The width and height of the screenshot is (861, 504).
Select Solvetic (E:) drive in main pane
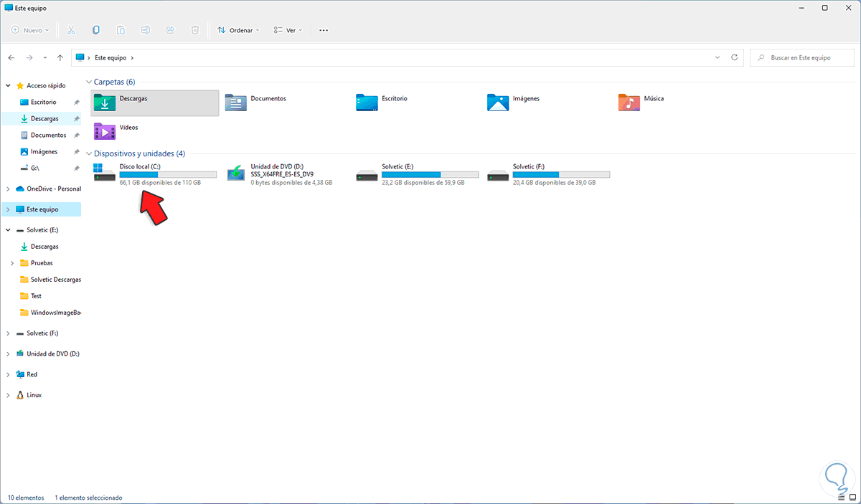(417, 174)
